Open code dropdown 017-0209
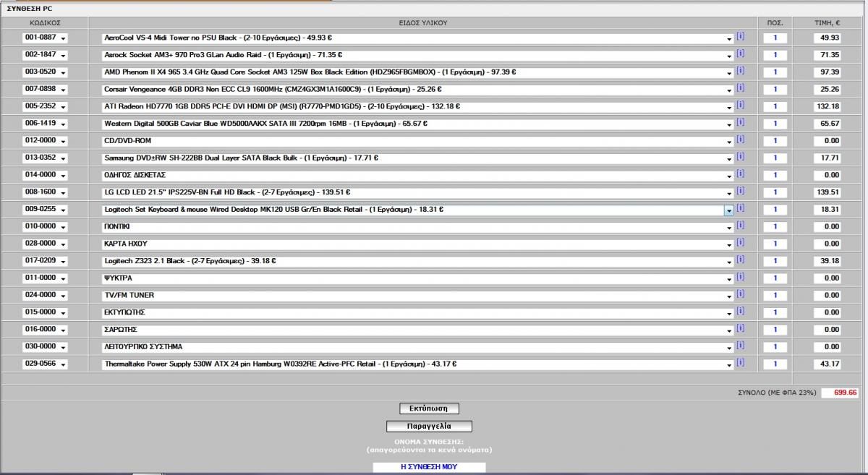868x475 pixels. 45,261
